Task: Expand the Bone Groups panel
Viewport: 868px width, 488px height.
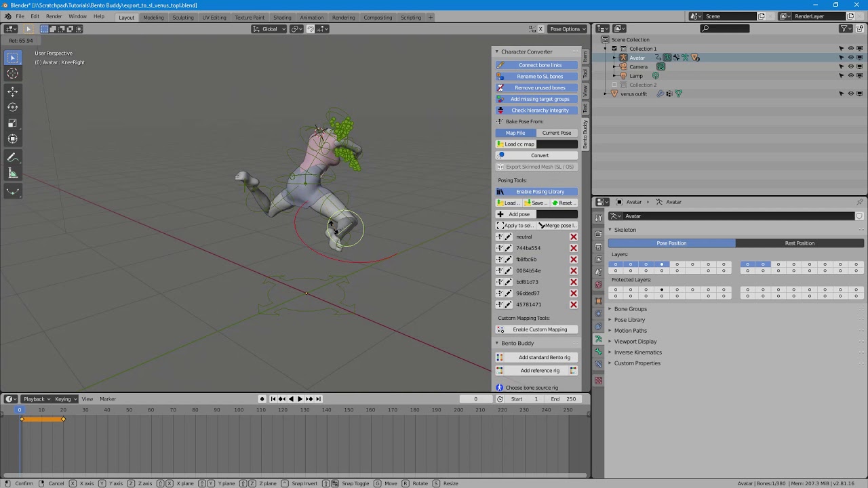Action: click(x=630, y=309)
